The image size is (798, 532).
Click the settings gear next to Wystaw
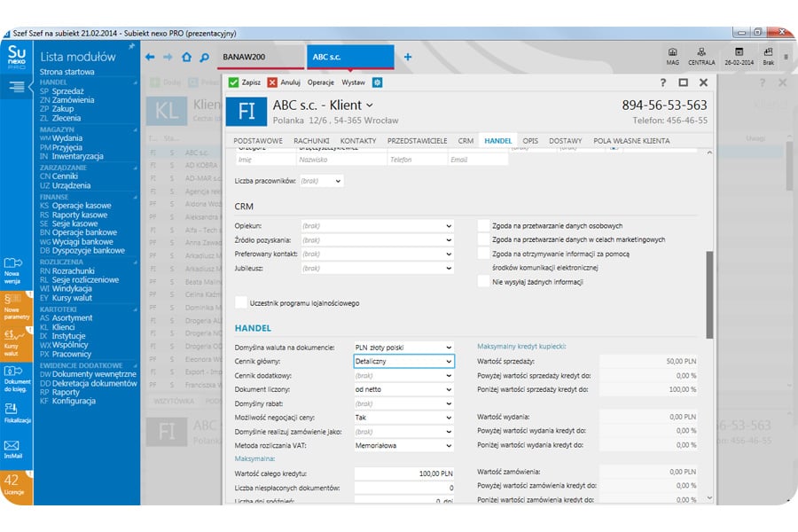377,82
